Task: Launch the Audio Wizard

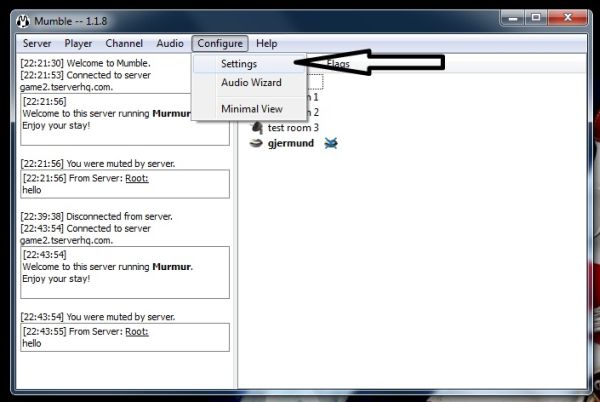Action: 249,83
